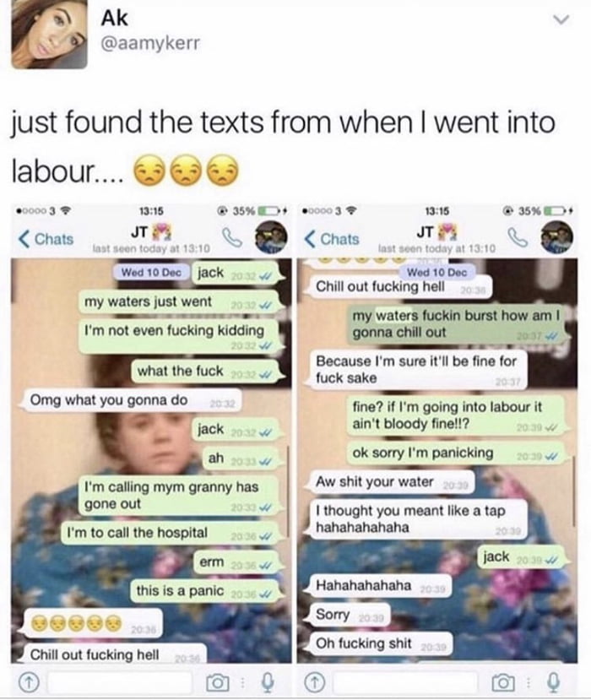
Task: Focus the message input field in left chat
Action: pyautogui.click(x=120, y=682)
